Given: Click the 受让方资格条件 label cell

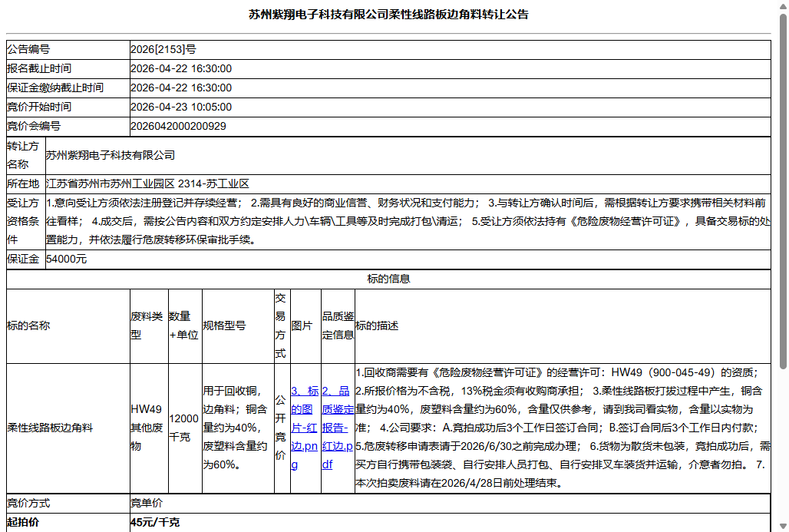Looking at the screenshot, I should point(25,221).
